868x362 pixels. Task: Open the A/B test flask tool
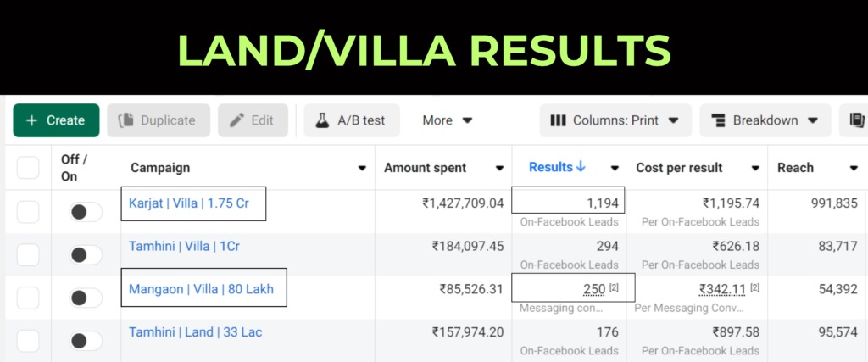coord(351,120)
